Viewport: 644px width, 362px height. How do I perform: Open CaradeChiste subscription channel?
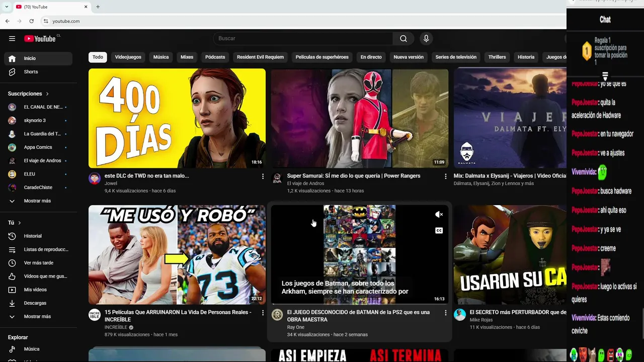(x=38, y=188)
